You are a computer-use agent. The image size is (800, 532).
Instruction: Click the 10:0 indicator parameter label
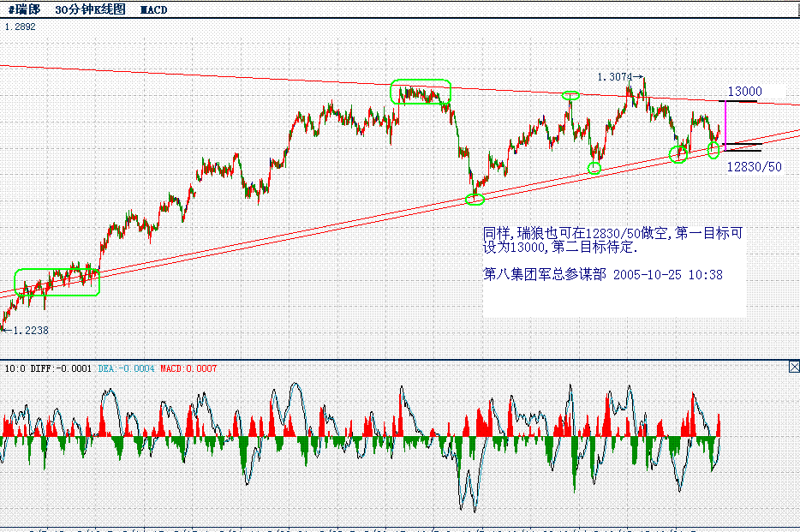(15, 368)
